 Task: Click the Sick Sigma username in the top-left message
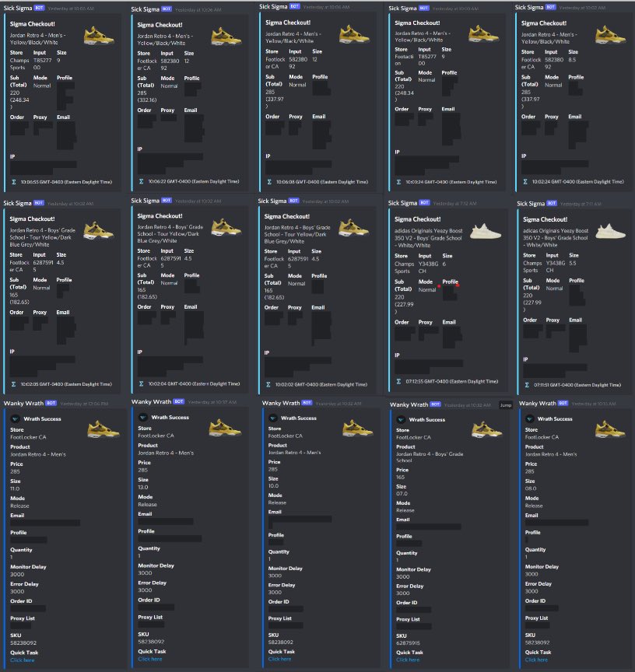(18, 6)
